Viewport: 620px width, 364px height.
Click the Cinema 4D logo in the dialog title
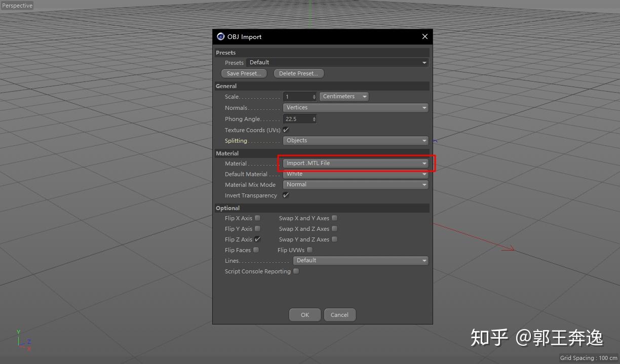[x=220, y=36]
